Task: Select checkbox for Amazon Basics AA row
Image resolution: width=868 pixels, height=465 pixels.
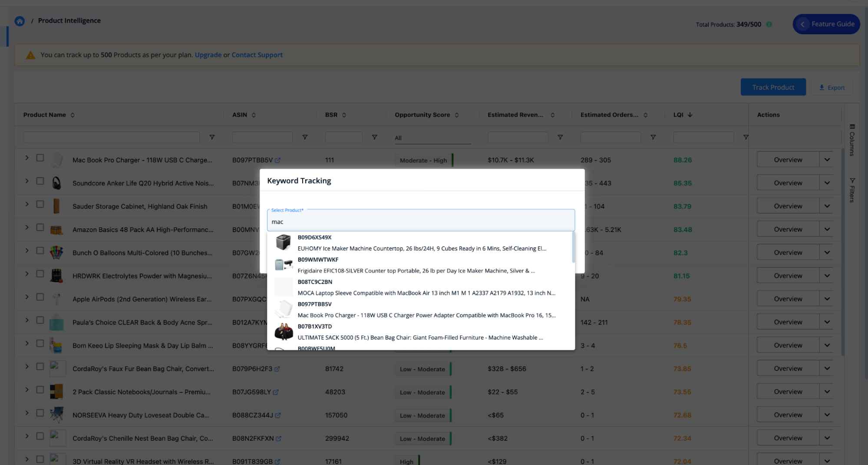Action: click(40, 227)
